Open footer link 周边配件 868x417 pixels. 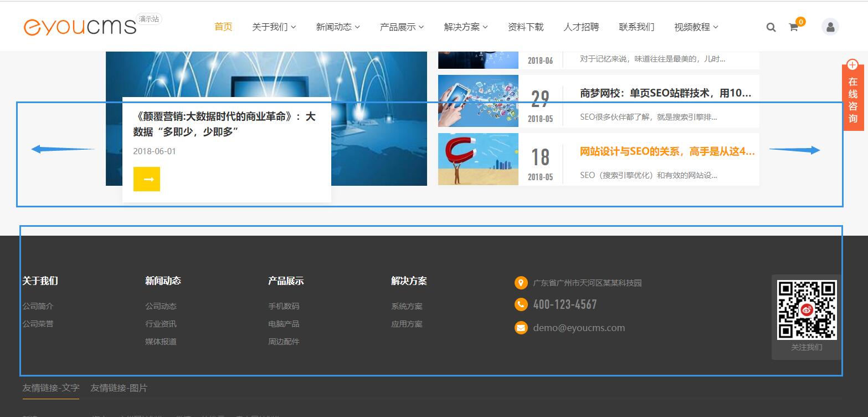click(284, 342)
